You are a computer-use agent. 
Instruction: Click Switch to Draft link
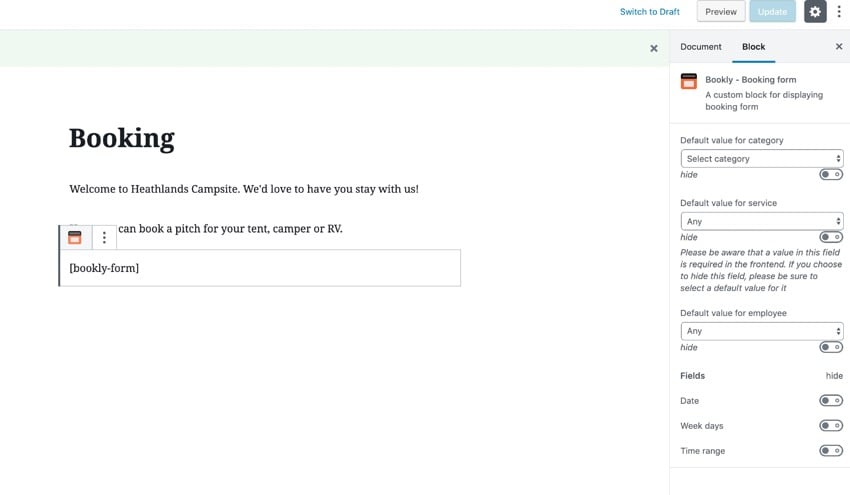point(649,11)
